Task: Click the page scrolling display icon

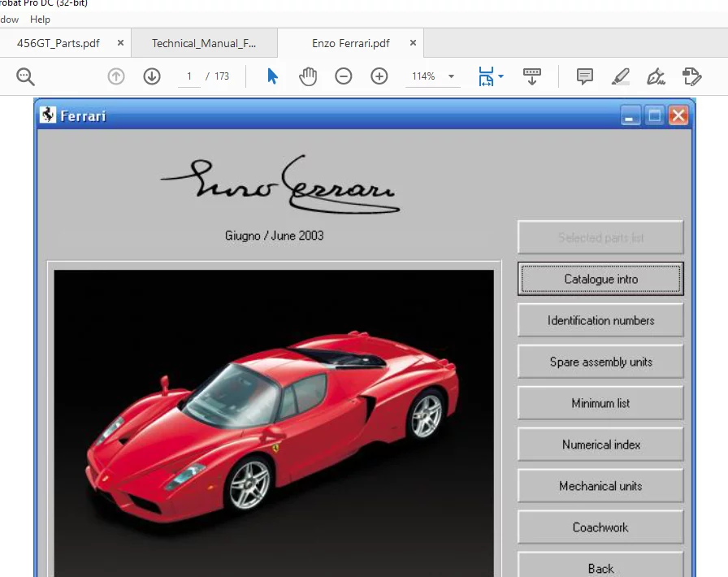Action: [x=531, y=76]
